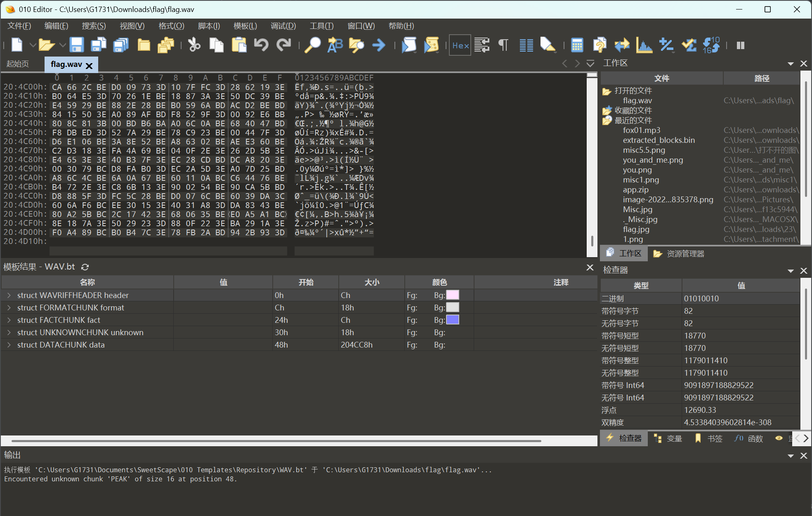Viewport: 812px width, 516px height.
Task: Open the Find magnifier tool
Action: 312,45
